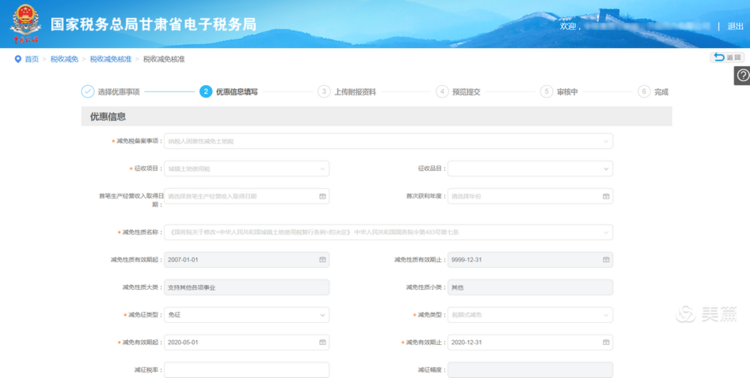Click the 国家税务总局甘肃省电子税务局 title
This screenshot has width=750, height=378.
click(153, 24)
